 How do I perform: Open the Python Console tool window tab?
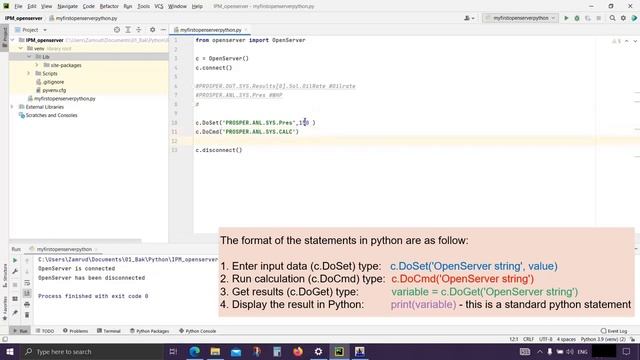pos(198,331)
